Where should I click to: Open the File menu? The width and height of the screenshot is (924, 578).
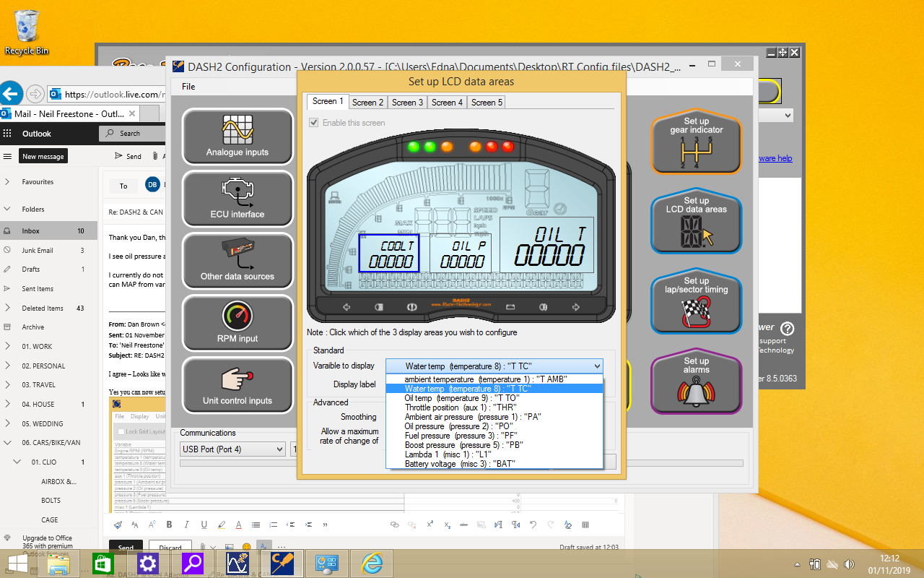(188, 87)
